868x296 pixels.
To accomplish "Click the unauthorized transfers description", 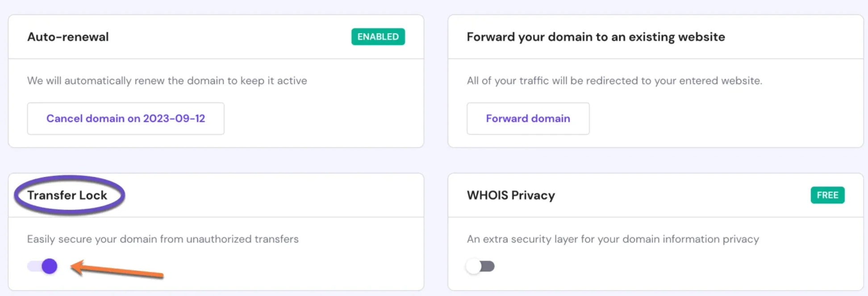I will tap(163, 239).
